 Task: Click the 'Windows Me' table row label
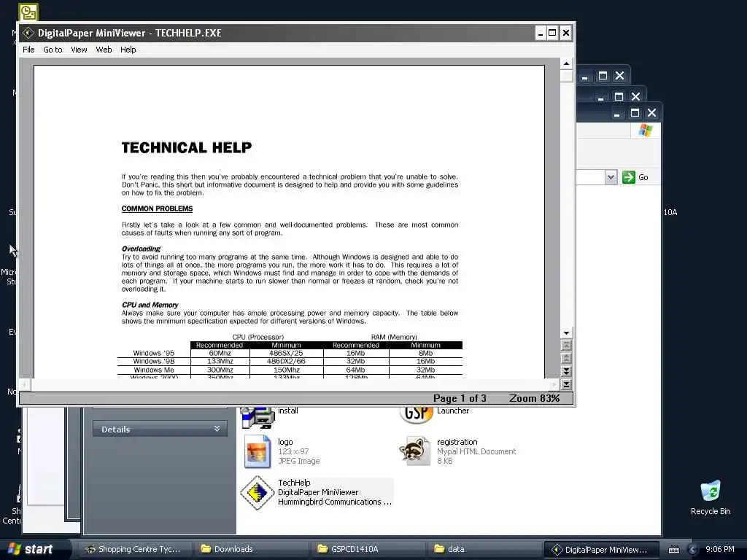(154, 370)
